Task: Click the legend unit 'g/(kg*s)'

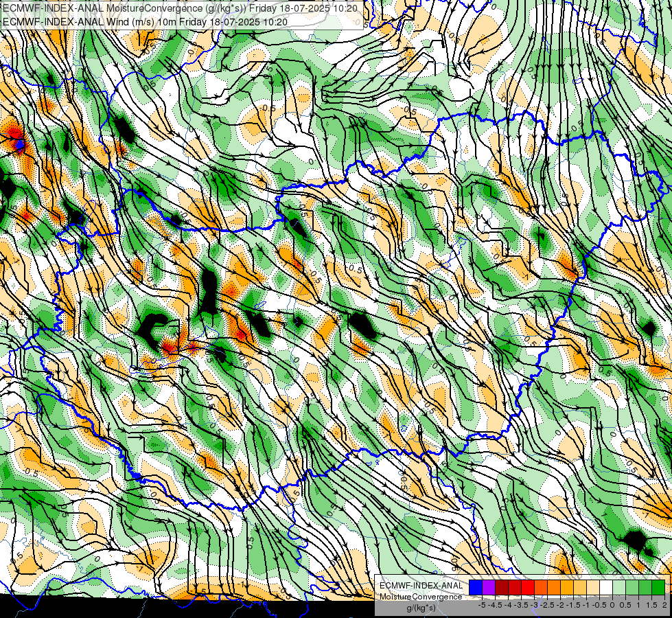Action: (x=421, y=608)
